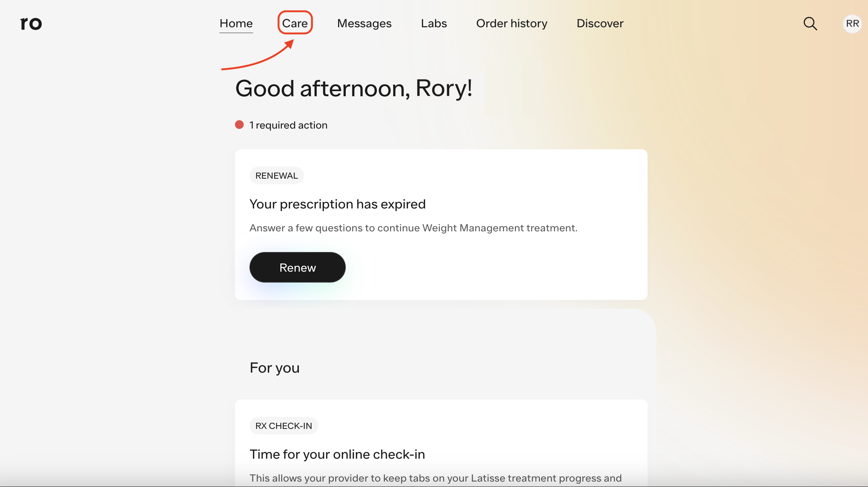Select the For you section heading

click(x=274, y=368)
